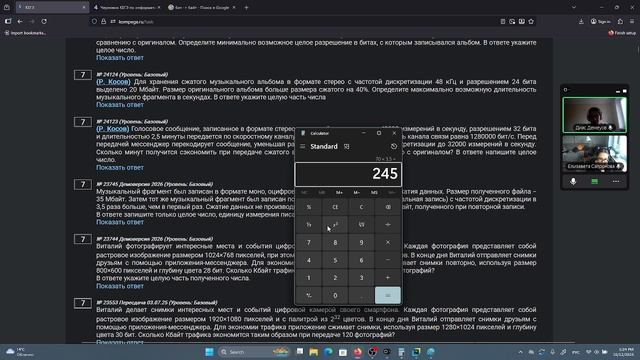Click the x squared key
Image resolution: width=640 pixels, height=360 pixels.
[x=335, y=224]
